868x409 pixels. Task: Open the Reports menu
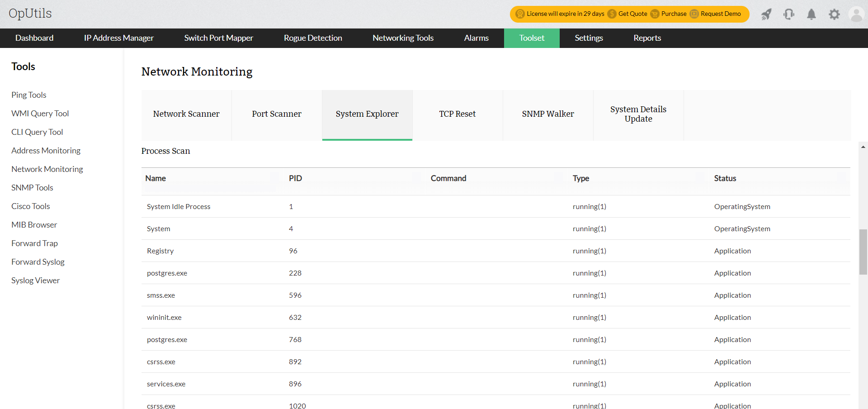click(x=647, y=38)
